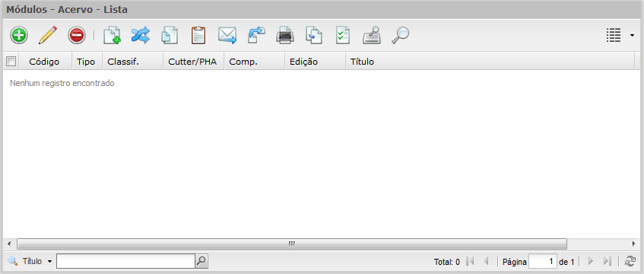This screenshot has height=274, width=644.
Task: Click the pencil edit icon
Action: pyautogui.click(x=48, y=35)
